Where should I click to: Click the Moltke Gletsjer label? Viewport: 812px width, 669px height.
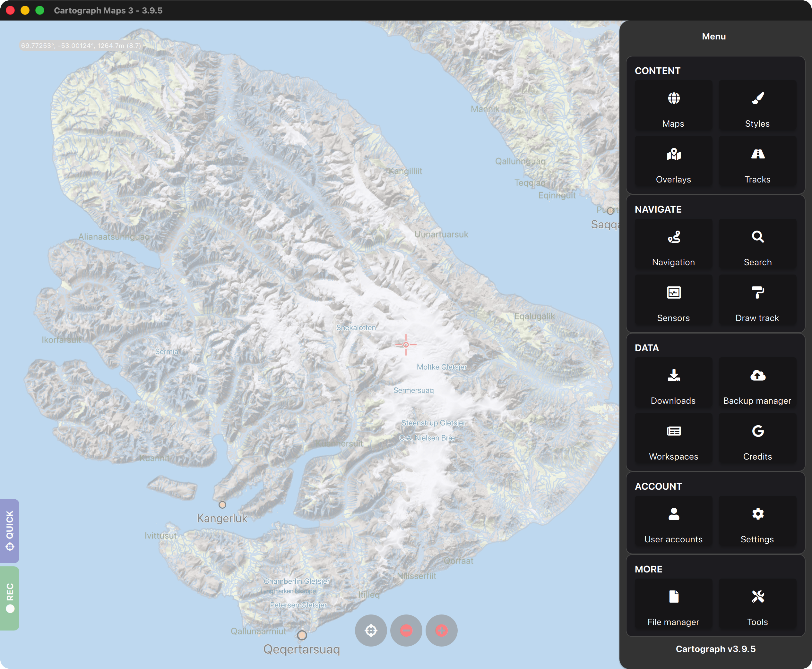442,367
